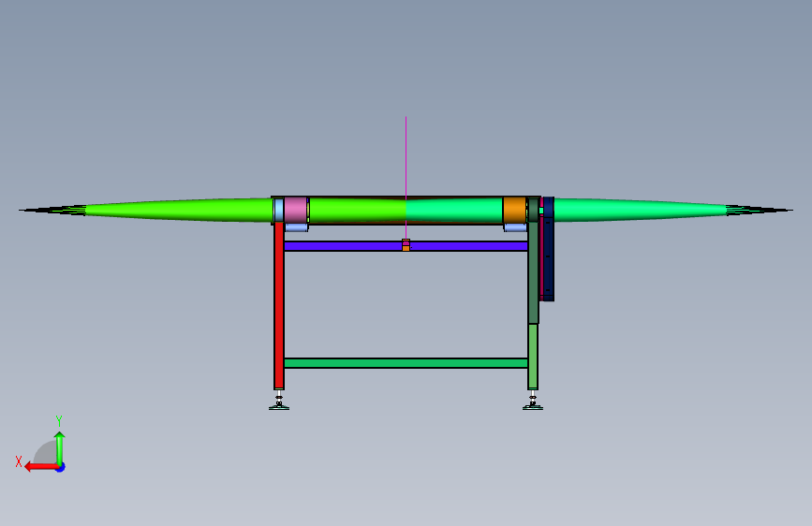The width and height of the screenshot is (812, 526).
Task: Select the small orange block on purple beam
Action: coord(406,249)
